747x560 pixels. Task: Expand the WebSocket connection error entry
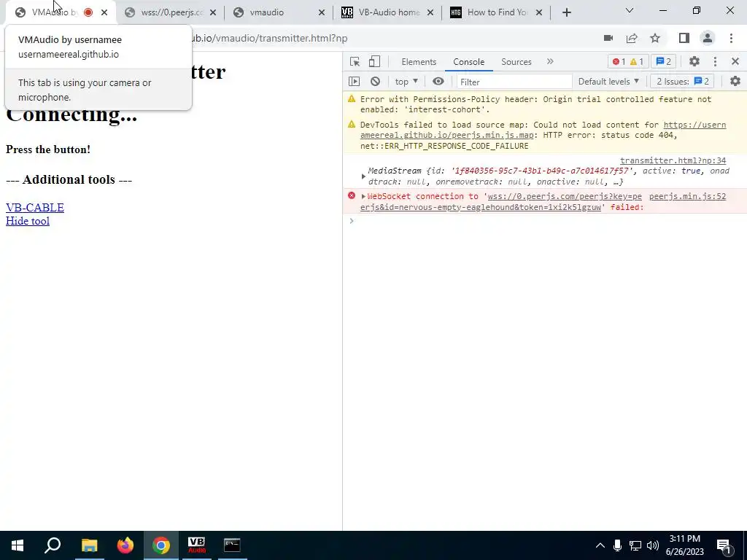363,196
